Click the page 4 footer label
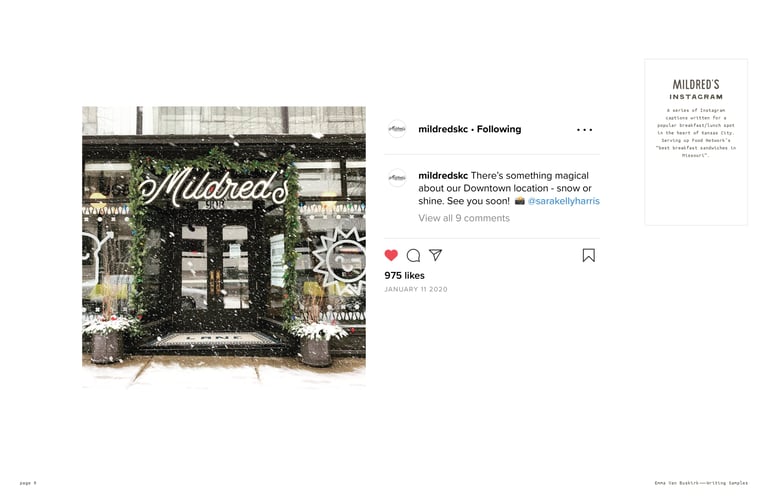The width and height of the screenshot is (768, 496). coord(28,483)
